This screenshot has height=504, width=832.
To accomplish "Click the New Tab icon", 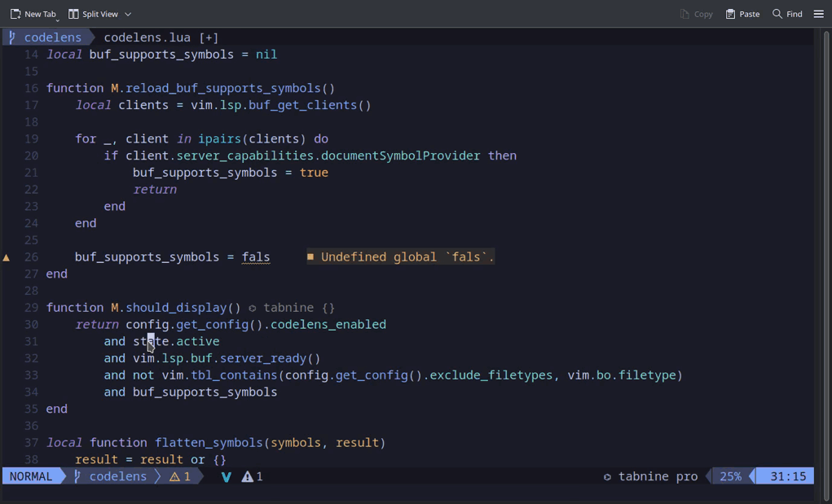I will [15, 14].
